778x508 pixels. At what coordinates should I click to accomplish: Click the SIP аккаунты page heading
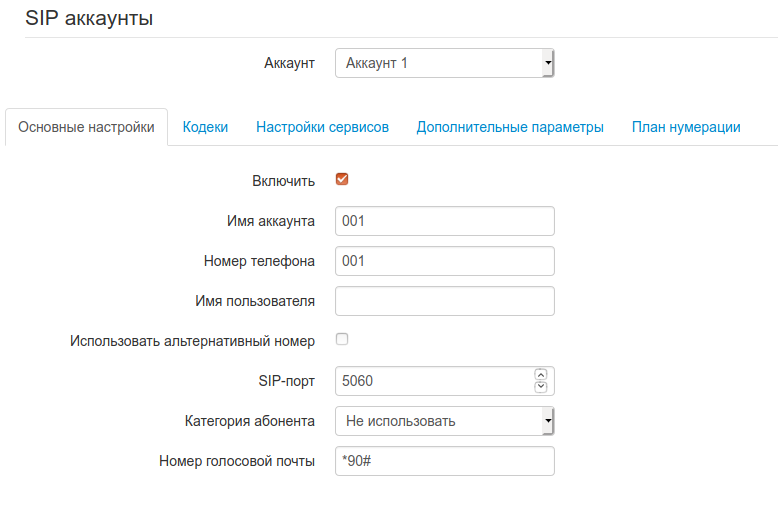pyautogui.click(x=89, y=19)
